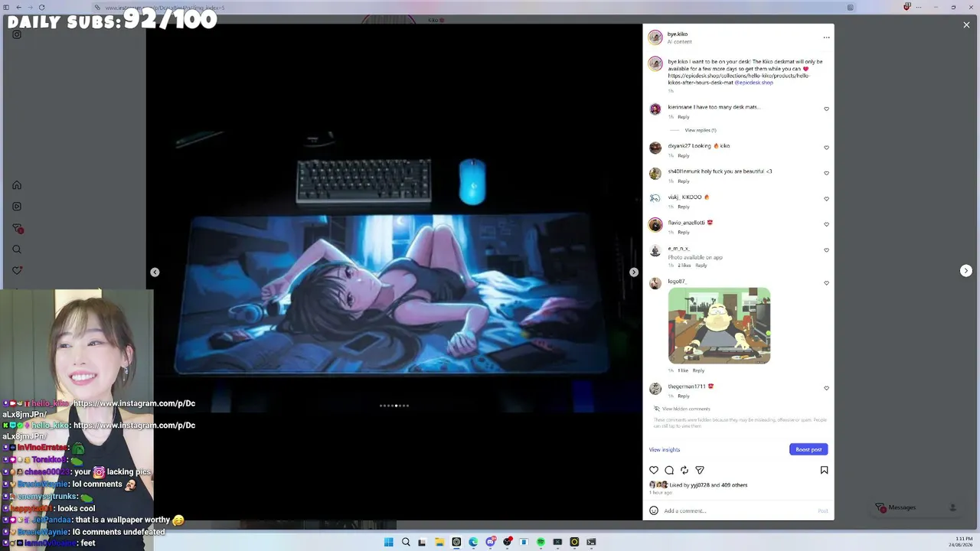This screenshot has width=980, height=551.
Task: View '2 likes' on e_m_n_x_'s comment
Action: coord(684,266)
